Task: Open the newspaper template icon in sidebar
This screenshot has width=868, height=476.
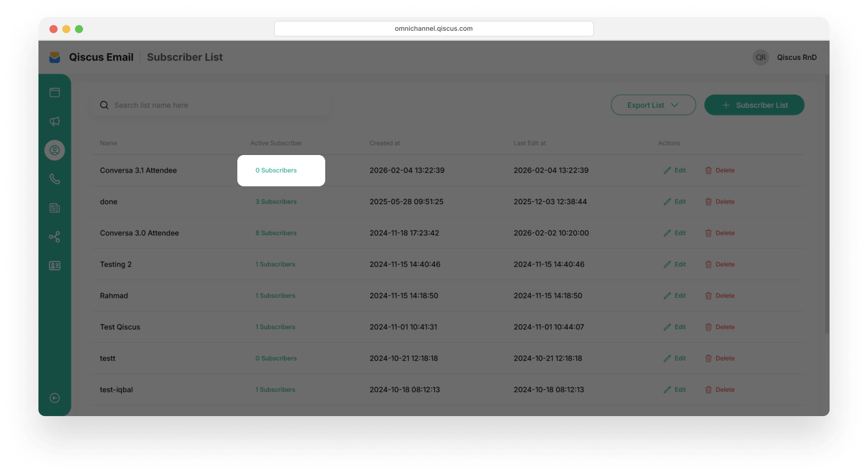Action: (54, 208)
